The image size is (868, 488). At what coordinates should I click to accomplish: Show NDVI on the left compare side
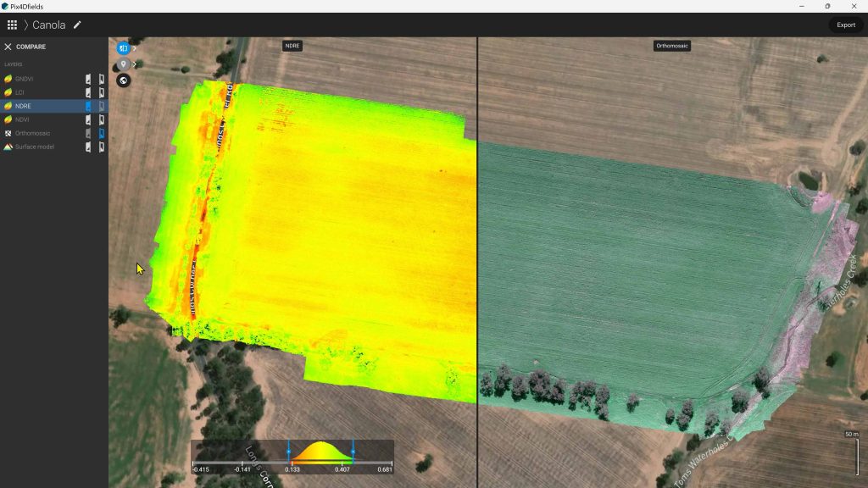click(88, 119)
